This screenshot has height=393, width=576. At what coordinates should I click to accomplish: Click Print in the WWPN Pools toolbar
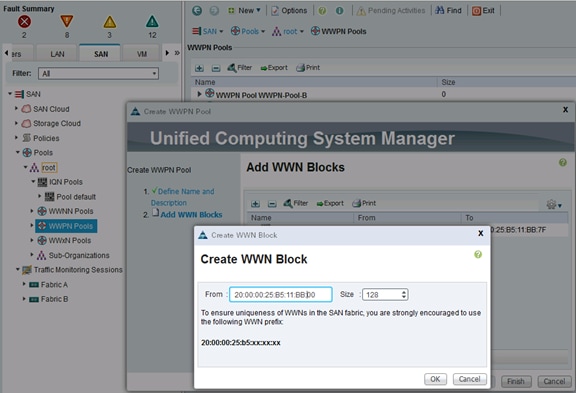[308, 68]
